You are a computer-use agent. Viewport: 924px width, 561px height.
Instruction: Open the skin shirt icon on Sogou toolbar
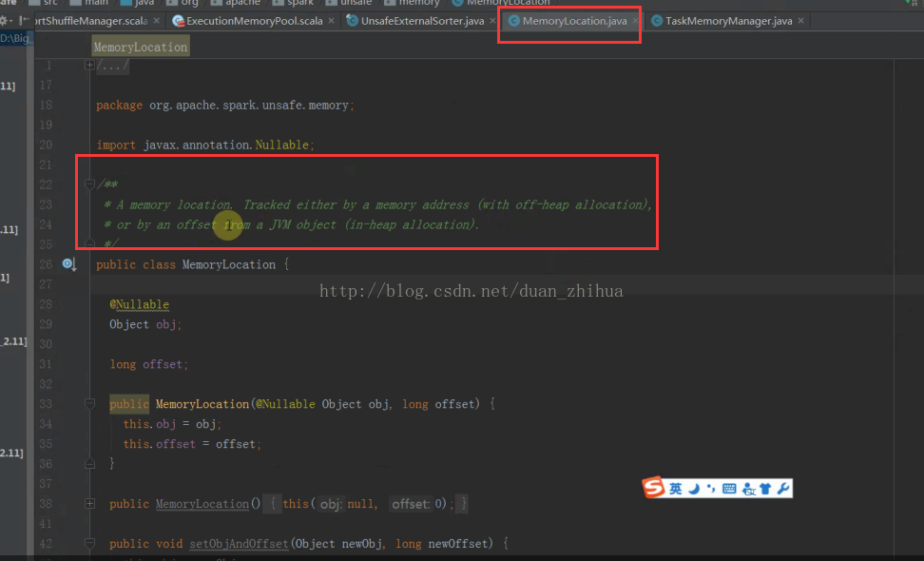click(x=765, y=489)
